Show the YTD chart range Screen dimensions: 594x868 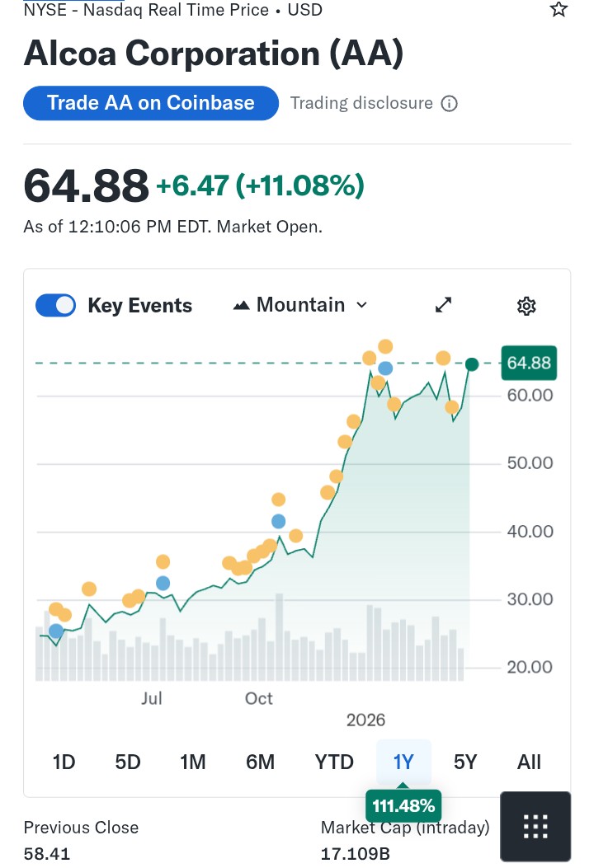pos(334,762)
